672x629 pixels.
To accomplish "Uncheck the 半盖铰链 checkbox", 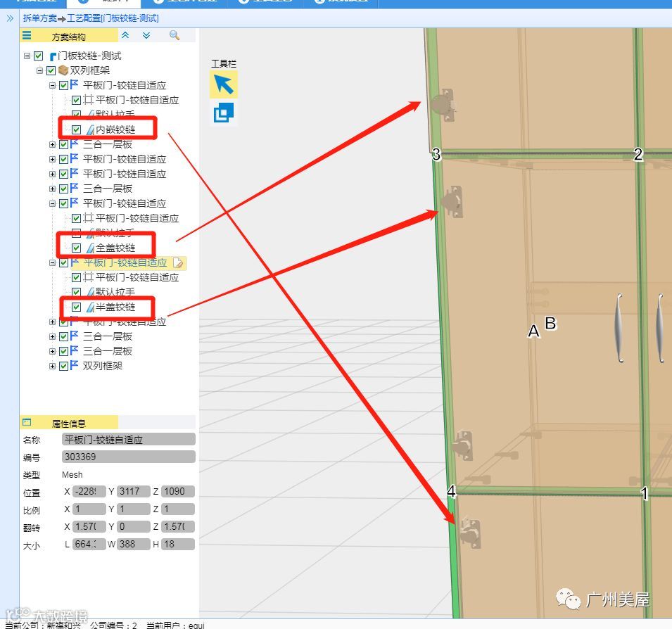I will [x=76, y=307].
